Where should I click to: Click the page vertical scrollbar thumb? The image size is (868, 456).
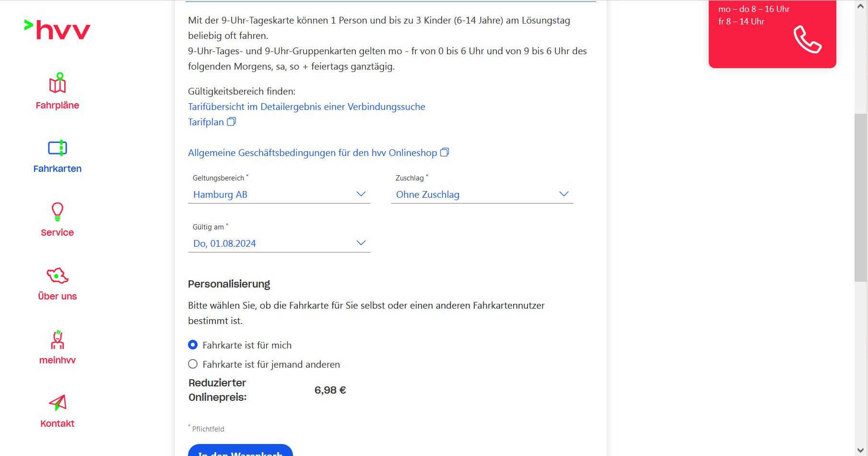coord(861,197)
